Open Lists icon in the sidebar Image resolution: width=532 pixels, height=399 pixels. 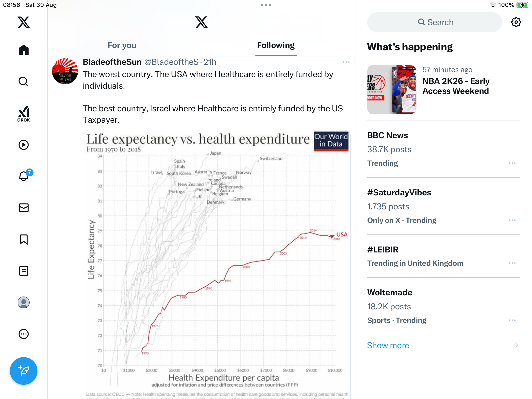tap(24, 271)
